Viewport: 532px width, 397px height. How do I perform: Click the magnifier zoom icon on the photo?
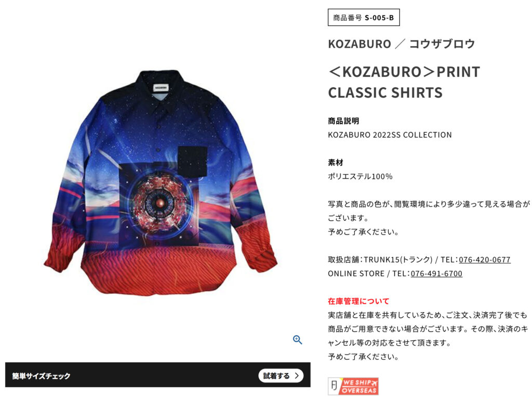297,339
